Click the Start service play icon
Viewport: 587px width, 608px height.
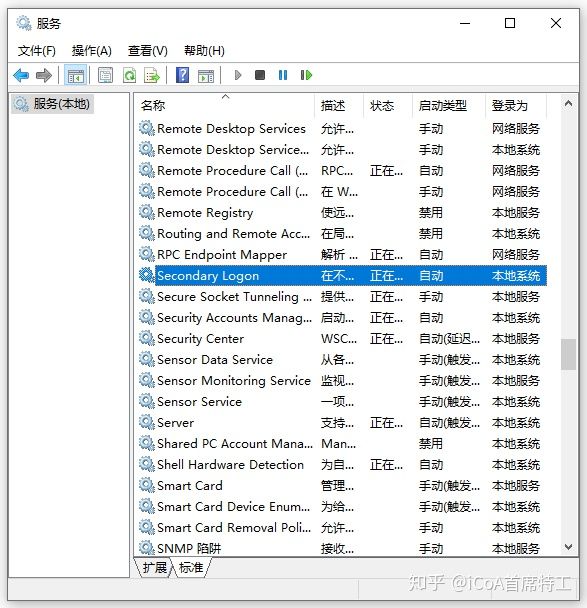(238, 75)
